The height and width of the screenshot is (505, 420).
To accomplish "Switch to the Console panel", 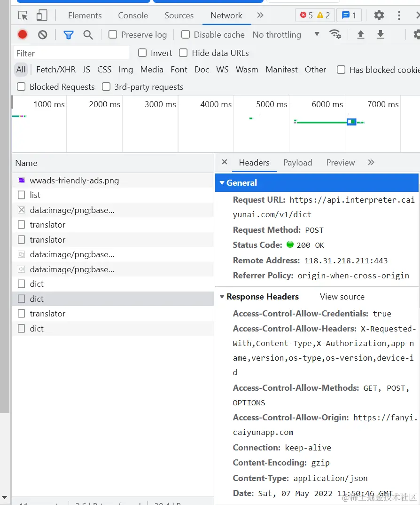I will pos(133,15).
